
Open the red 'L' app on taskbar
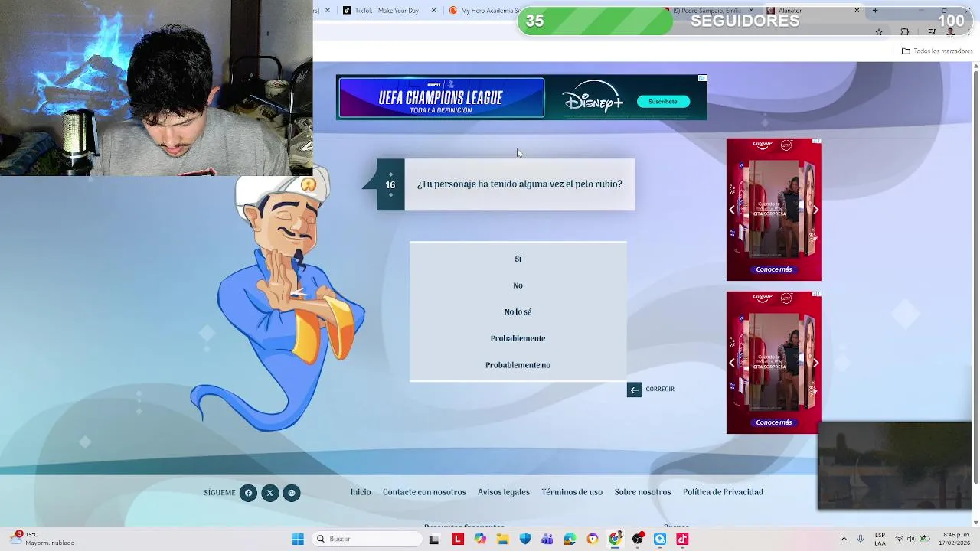coord(458,540)
